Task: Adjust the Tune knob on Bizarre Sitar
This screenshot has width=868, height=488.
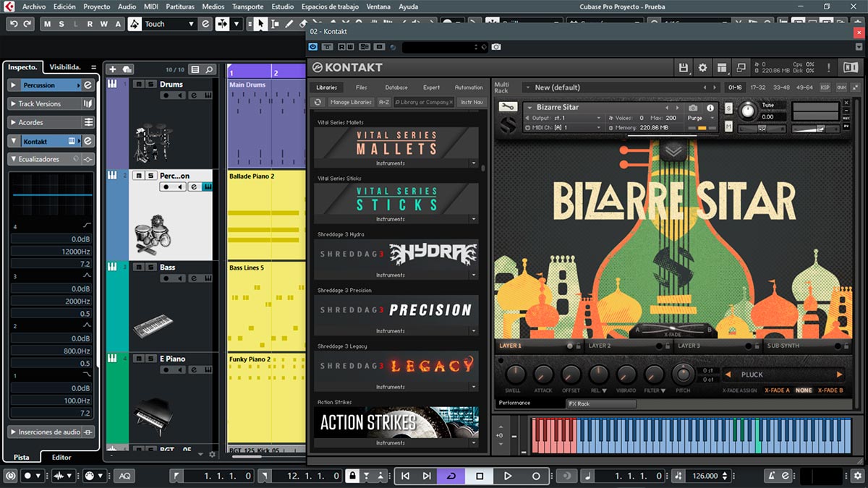Action: click(747, 111)
